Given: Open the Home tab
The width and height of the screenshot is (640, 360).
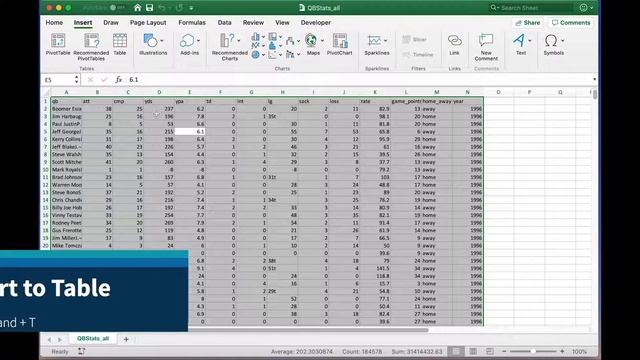Looking at the screenshot, I should point(54,23).
